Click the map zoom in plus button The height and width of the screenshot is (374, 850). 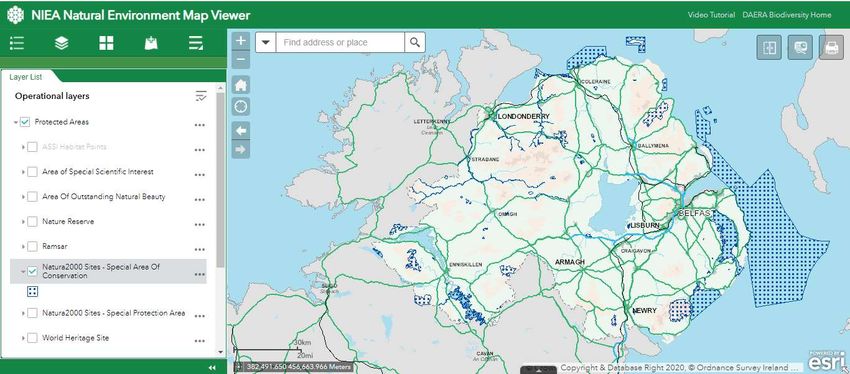pos(241,41)
